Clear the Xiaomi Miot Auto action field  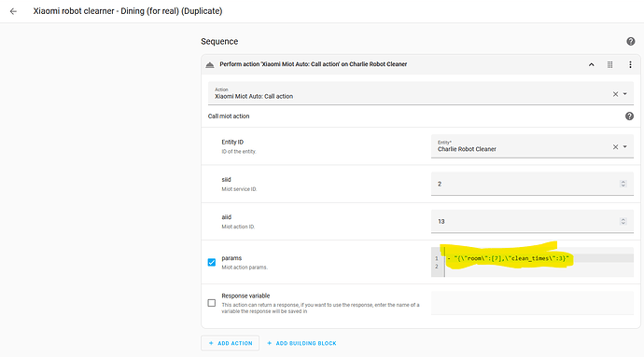pyautogui.click(x=615, y=94)
